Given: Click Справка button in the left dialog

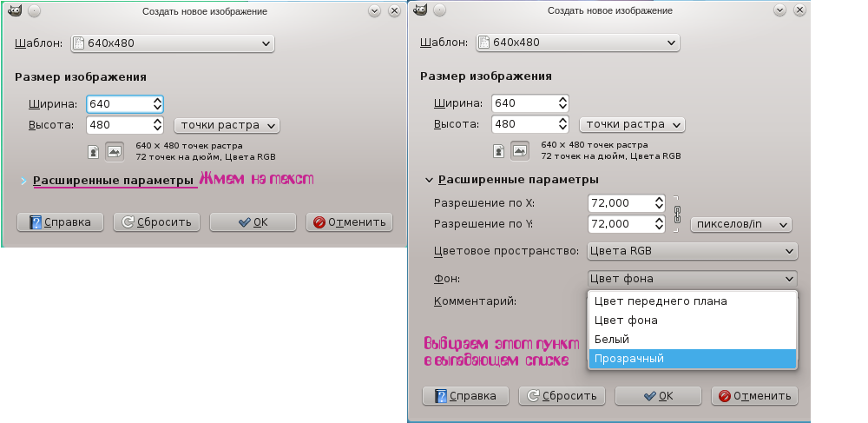Looking at the screenshot, I should 61,222.
